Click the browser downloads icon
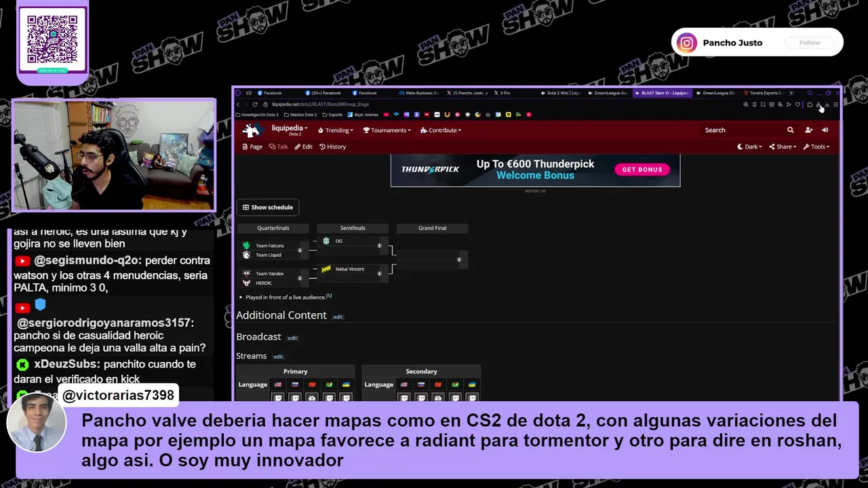 tap(827, 104)
